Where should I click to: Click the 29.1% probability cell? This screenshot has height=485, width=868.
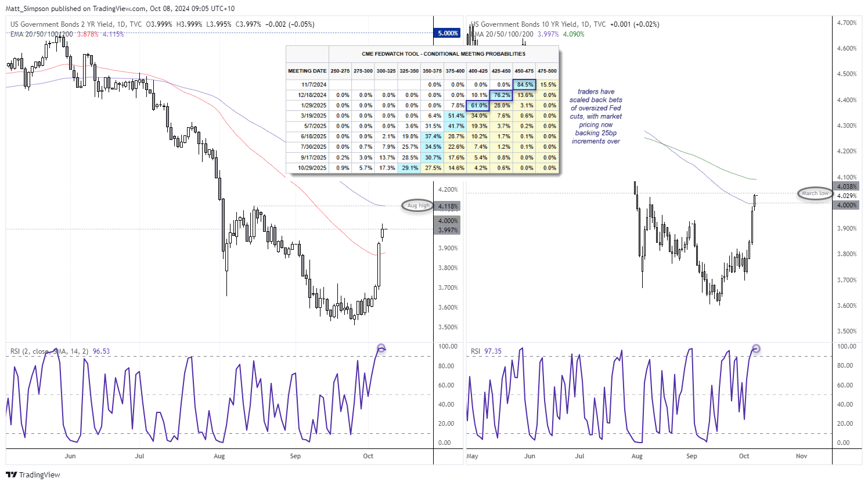[409, 168]
